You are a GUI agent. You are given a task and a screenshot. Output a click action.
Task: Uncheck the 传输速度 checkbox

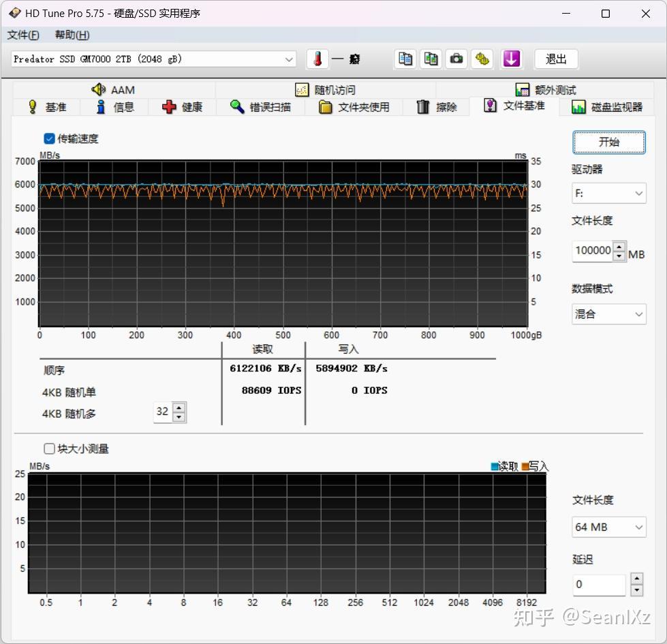pos(49,139)
